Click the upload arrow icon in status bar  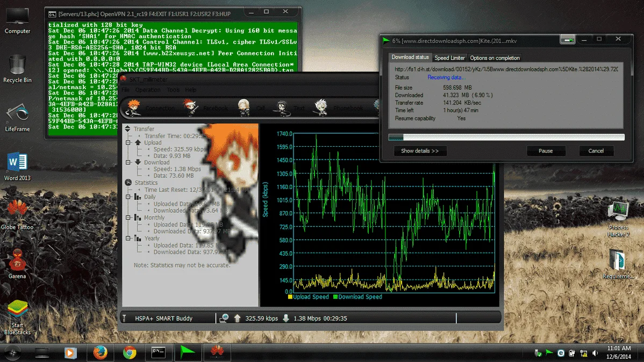pos(238,318)
